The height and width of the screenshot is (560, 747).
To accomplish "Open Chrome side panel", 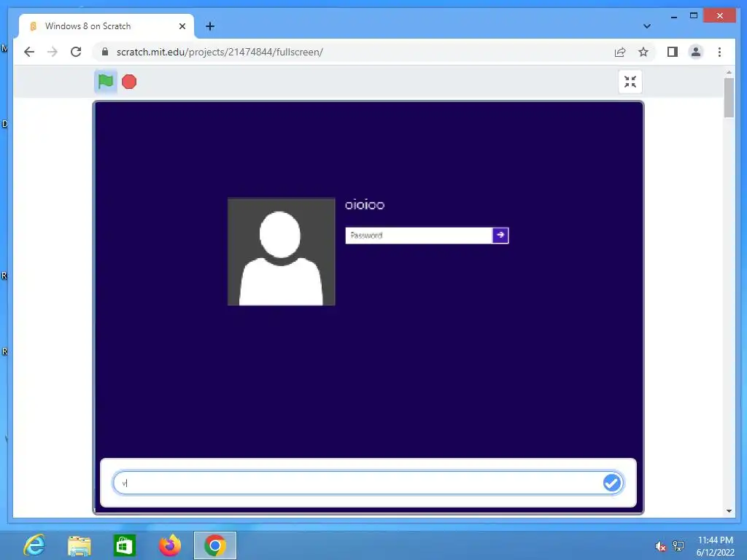I will (672, 52).
